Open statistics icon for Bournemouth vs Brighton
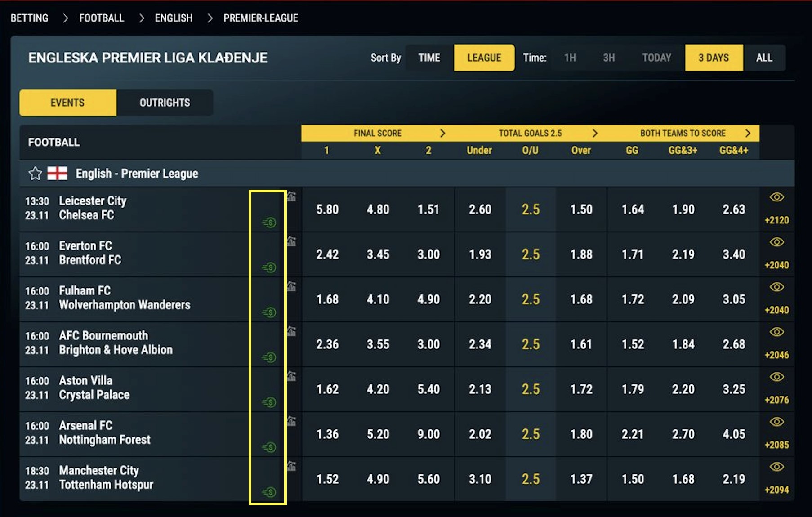Viewport: 812px width, 517px height. coord(292,331)
